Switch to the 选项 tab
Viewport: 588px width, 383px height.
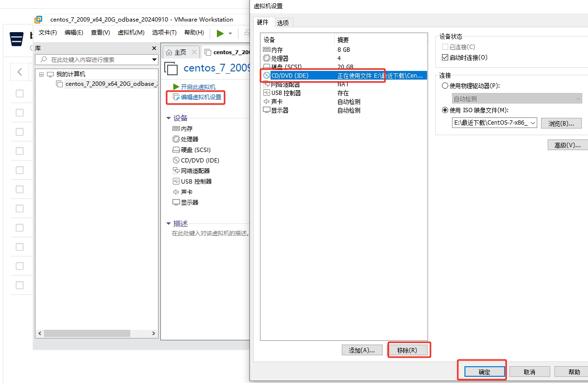coord(283,23)
